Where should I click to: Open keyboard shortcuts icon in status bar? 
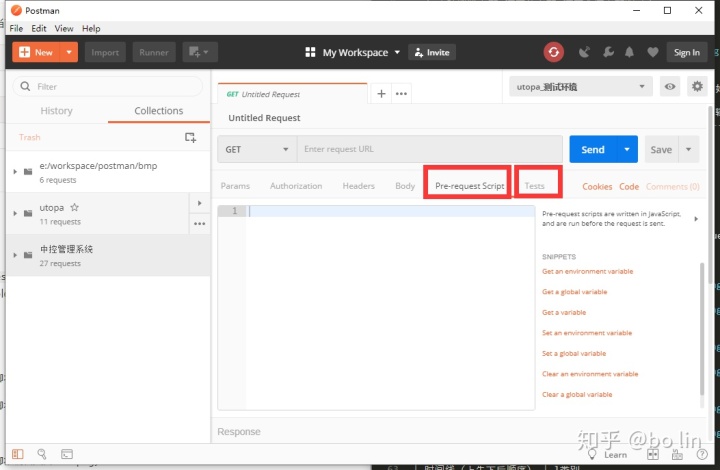tap(677, 454)
